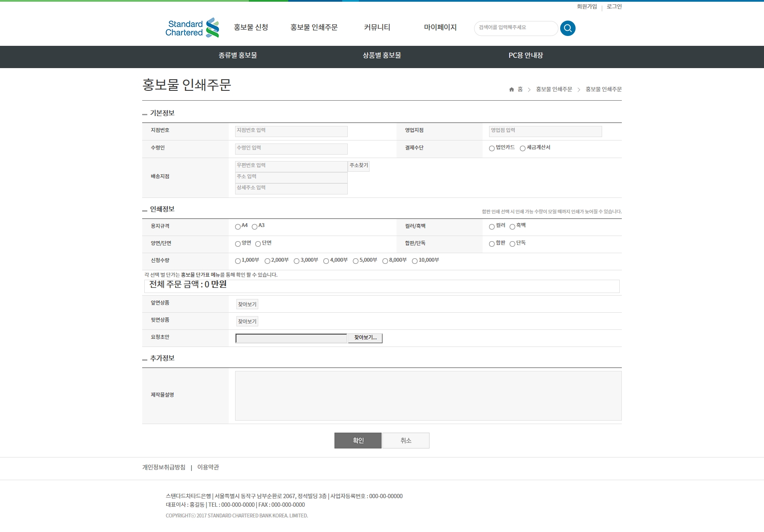Click the 확인 confirm button
This screenshot has width=764, height=532.
(358, 440)
